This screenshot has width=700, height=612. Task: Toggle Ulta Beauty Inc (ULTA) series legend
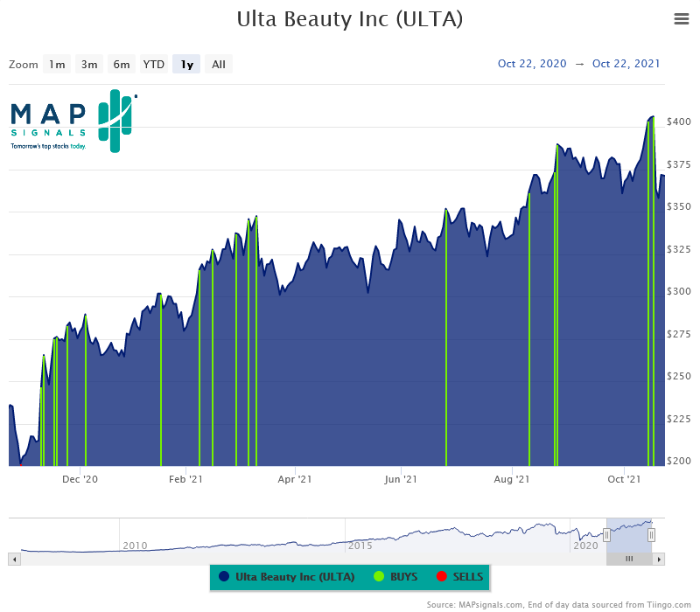(287, 577)
